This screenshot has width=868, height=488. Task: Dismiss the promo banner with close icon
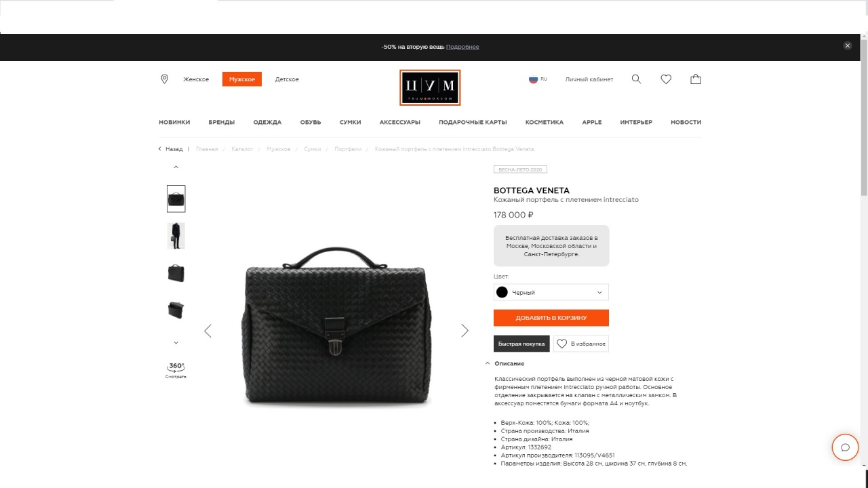(x=847, y=46)
